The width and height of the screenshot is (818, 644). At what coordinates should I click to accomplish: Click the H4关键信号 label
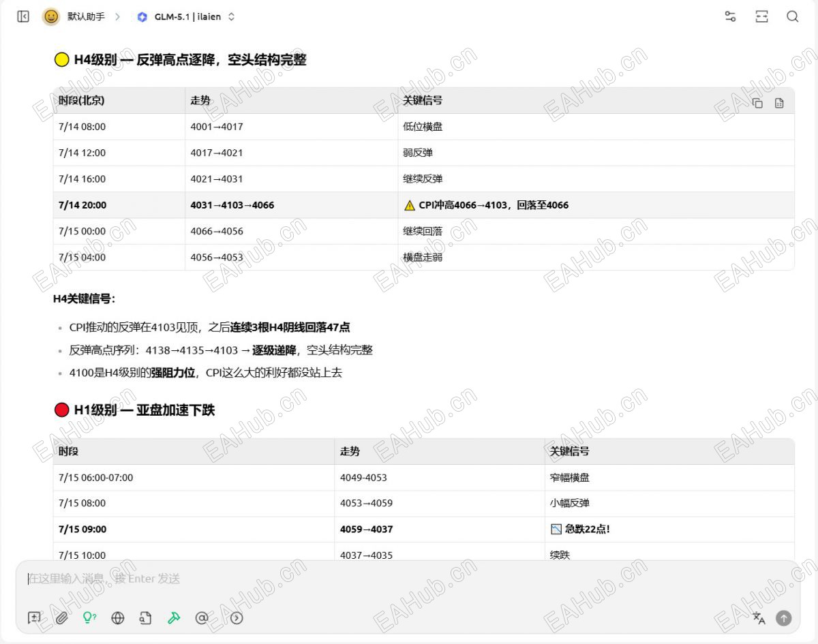pyautogui.click(x=84, y=298)
